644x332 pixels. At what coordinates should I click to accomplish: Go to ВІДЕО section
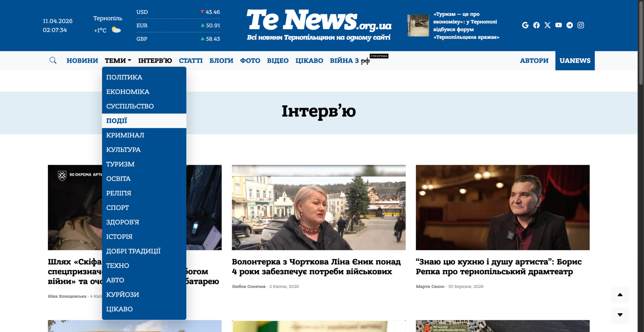click(278, 61)
